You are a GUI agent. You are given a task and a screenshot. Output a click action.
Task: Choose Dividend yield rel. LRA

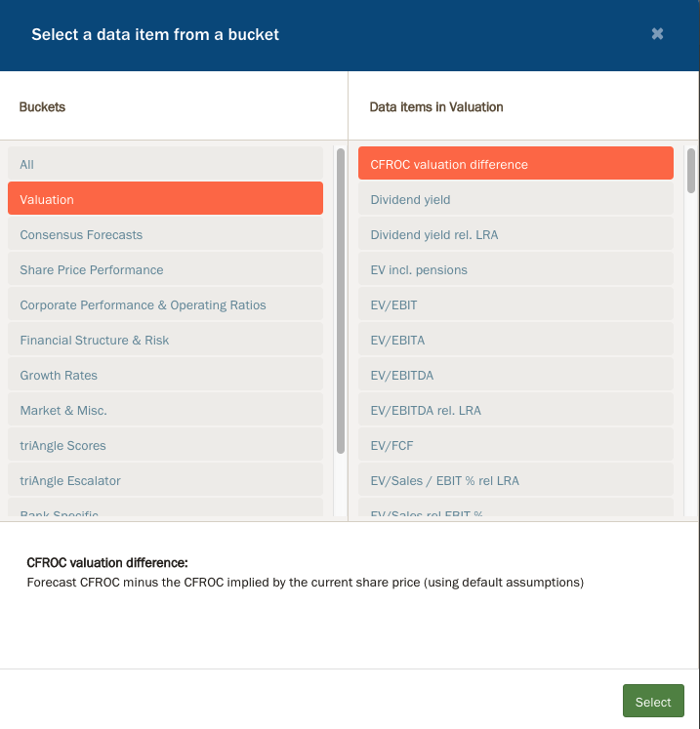515,234
